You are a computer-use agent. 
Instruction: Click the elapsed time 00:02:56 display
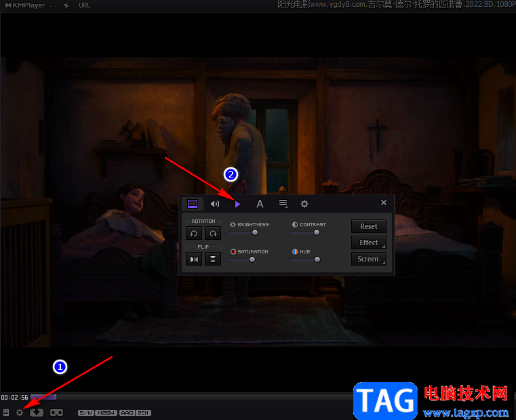tap(14, 397)
